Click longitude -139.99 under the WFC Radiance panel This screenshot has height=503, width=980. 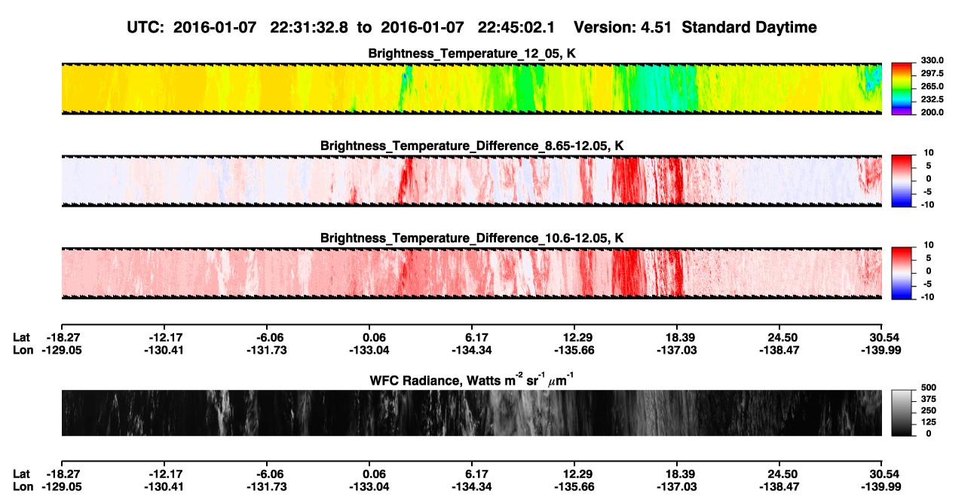882,487
